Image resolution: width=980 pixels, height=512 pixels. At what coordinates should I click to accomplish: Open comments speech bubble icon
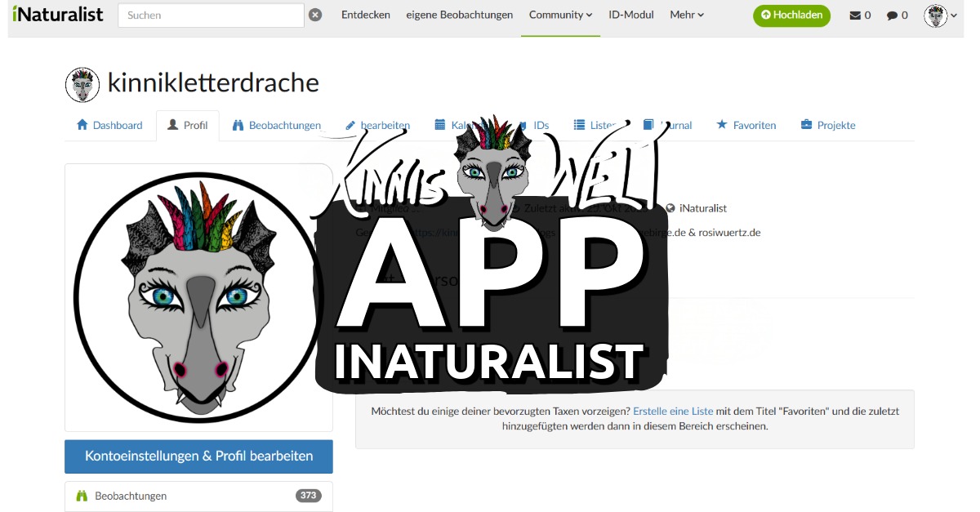coord(892,16)
